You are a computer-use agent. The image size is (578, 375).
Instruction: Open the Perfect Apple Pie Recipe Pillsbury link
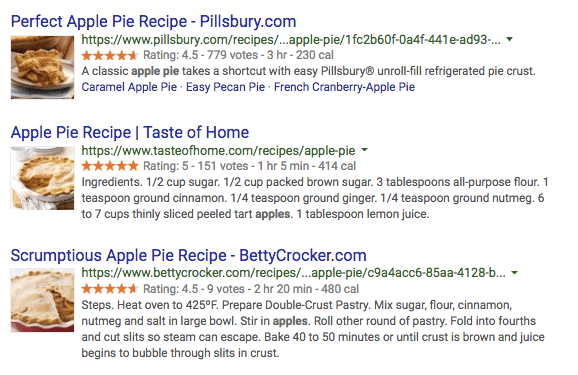pos(153,21)
